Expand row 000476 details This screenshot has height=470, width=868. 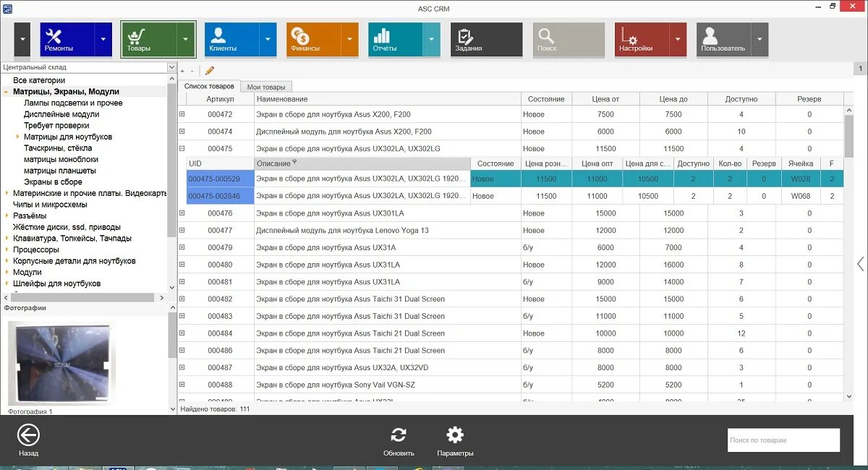(182, 213)
